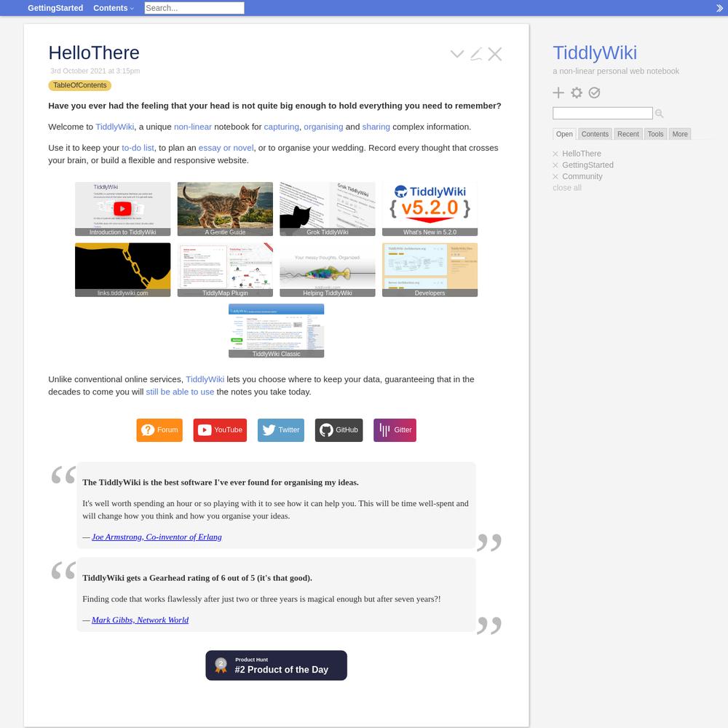Switch to the Open sidebar tab

coord(564,134)
